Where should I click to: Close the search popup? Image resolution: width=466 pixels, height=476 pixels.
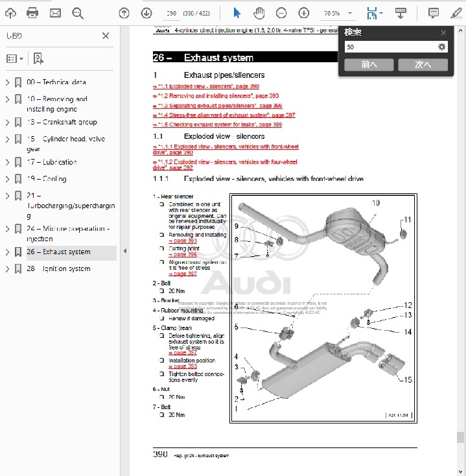(443, 32)
